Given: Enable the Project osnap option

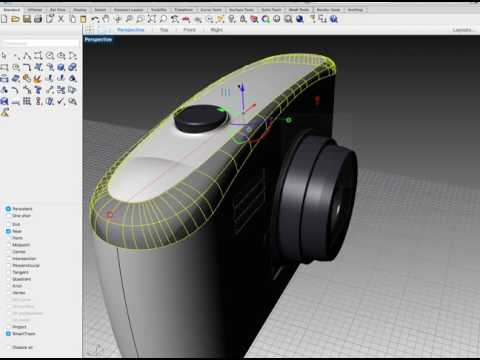Looking at the screenshot, I should pos(8,327).
